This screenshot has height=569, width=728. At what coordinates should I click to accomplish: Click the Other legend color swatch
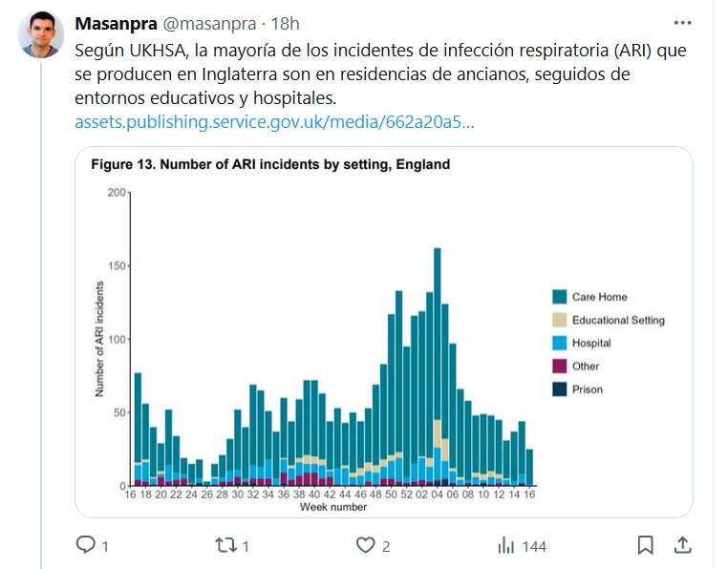coord(559,366)
